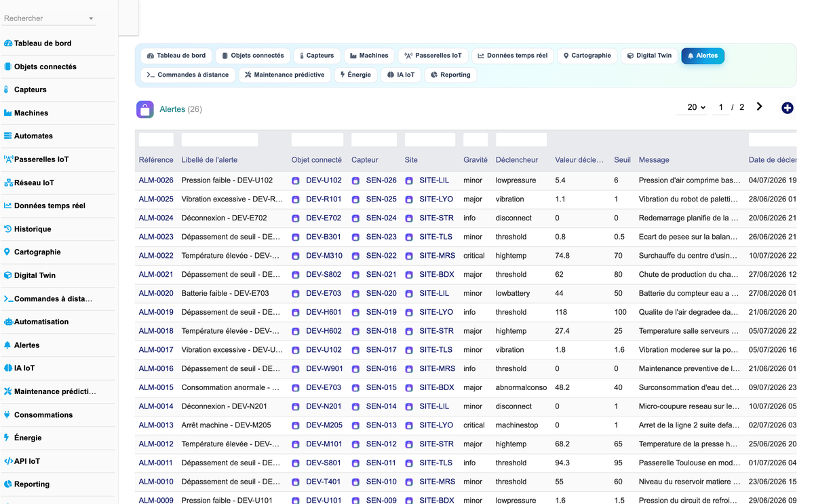
Task: Click the Données temps réel sidebar icon
Action: 8,206
